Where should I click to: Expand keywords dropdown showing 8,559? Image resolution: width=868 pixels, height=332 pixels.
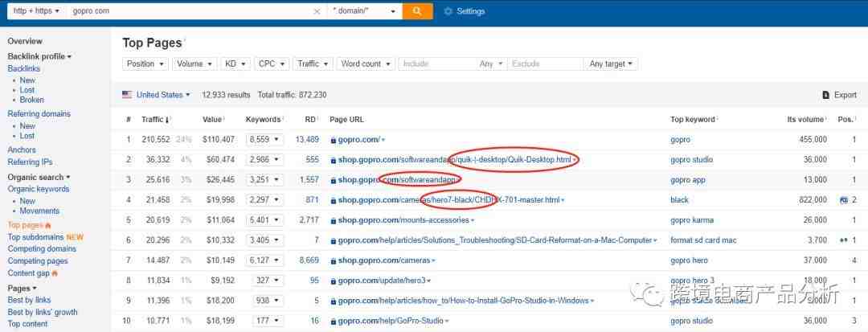point(264,139)
